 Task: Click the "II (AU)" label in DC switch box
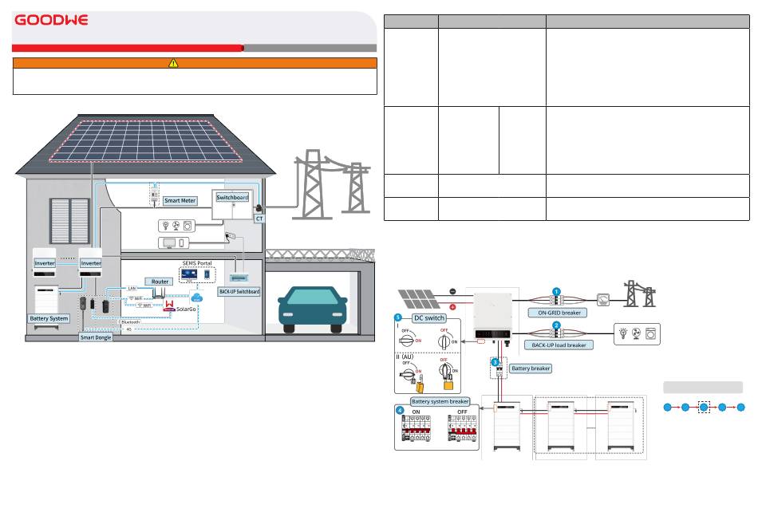point(405,357)
